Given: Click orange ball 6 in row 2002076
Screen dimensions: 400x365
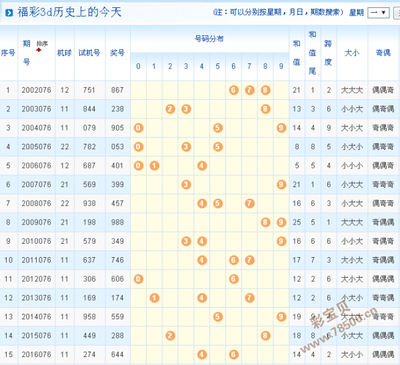Looking at the screenshot, I should pyautogui.click(x=234, y=90).
